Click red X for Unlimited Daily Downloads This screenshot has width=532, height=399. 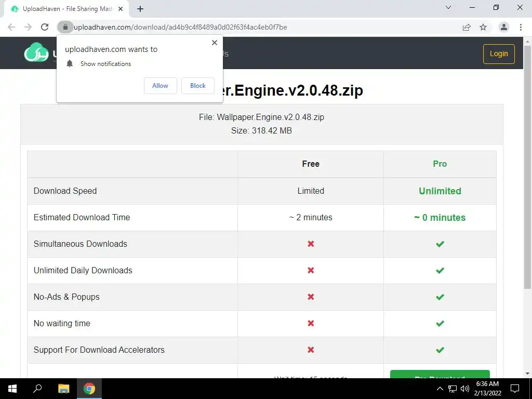(x=311, y=270)
